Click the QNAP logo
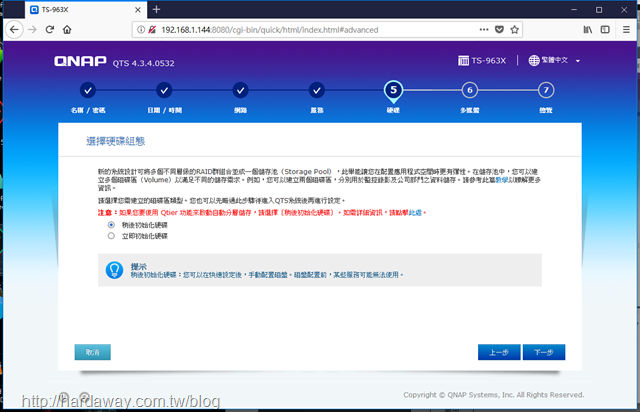This screenshot has height=412, width=640. tap(80, 61)
